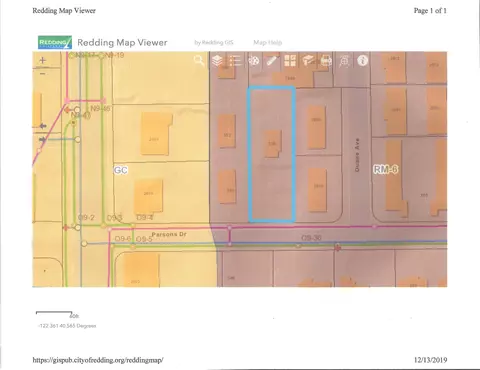Click the Parsons Dr street label
This screenshot has height=370, width=480.
click(x=169, y=234)
